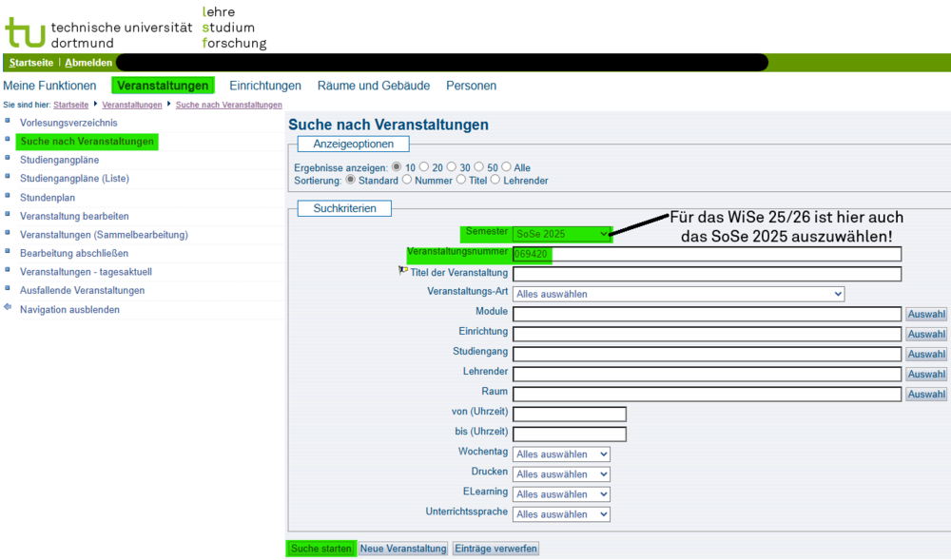Click Neue Veranstaltung button
The image size is (951, 560).
click(403, 549)
